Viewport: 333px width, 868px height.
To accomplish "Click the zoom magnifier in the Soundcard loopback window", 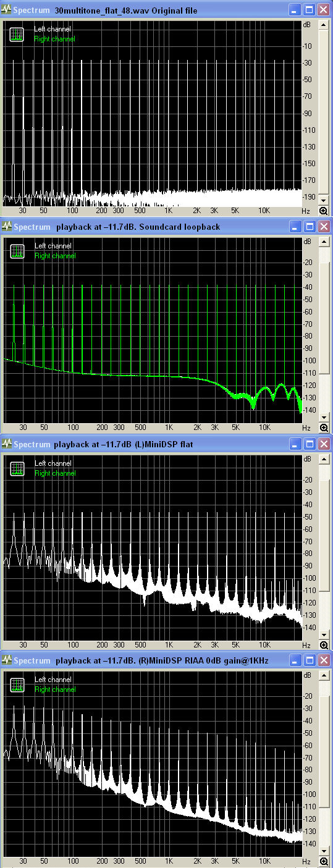I will tap(323, 428).
